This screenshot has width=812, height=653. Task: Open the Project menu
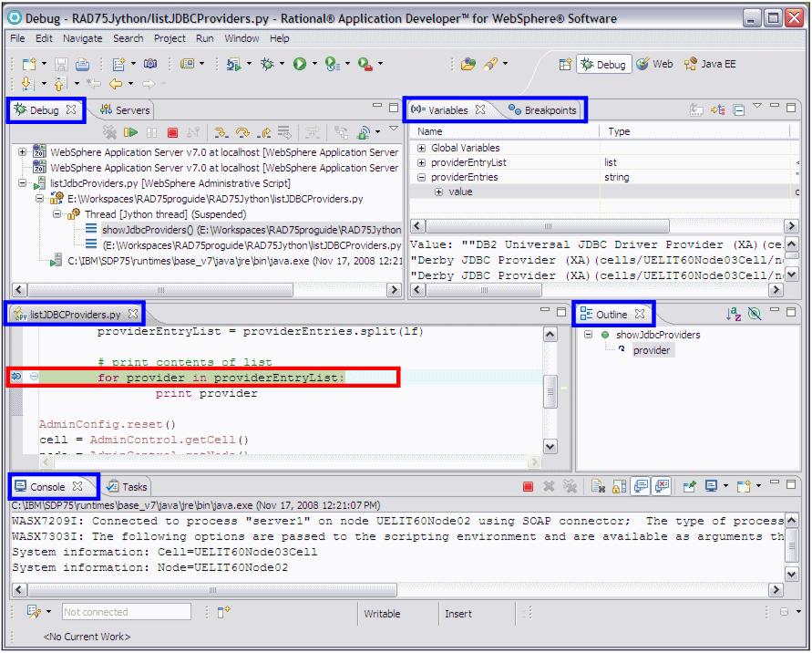click(x=170, y=38)
